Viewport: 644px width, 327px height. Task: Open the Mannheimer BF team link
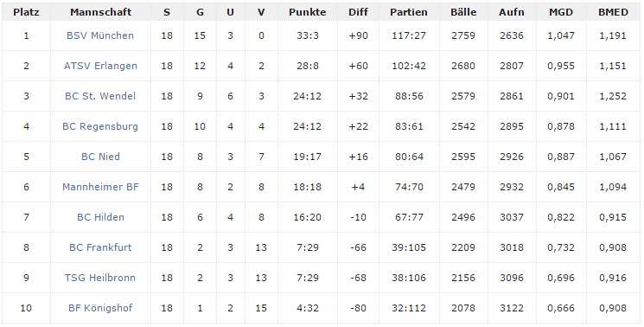[x=100, y=187]
